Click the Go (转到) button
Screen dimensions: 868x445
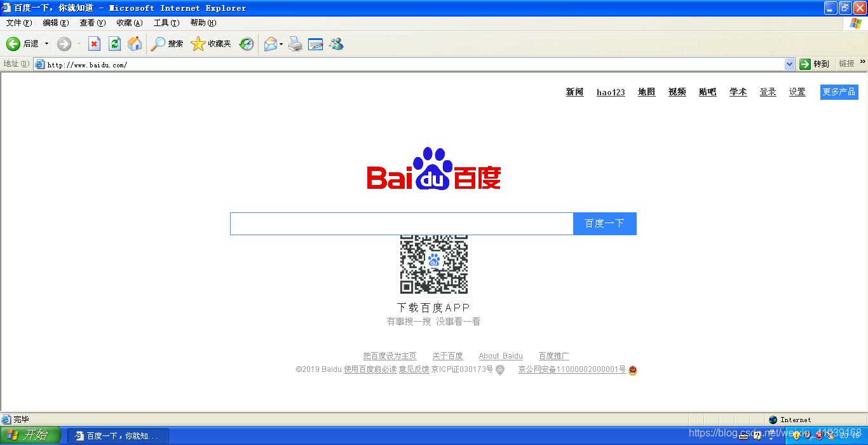(x=815, y=64)
